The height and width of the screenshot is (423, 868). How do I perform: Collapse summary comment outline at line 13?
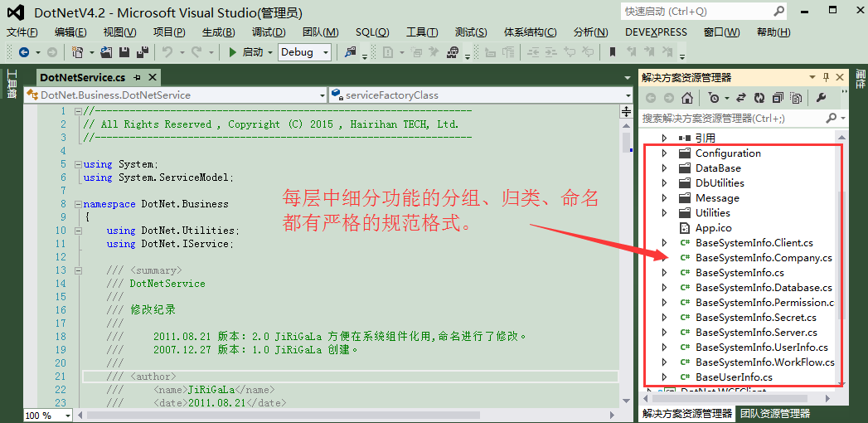tap(78, 270)
